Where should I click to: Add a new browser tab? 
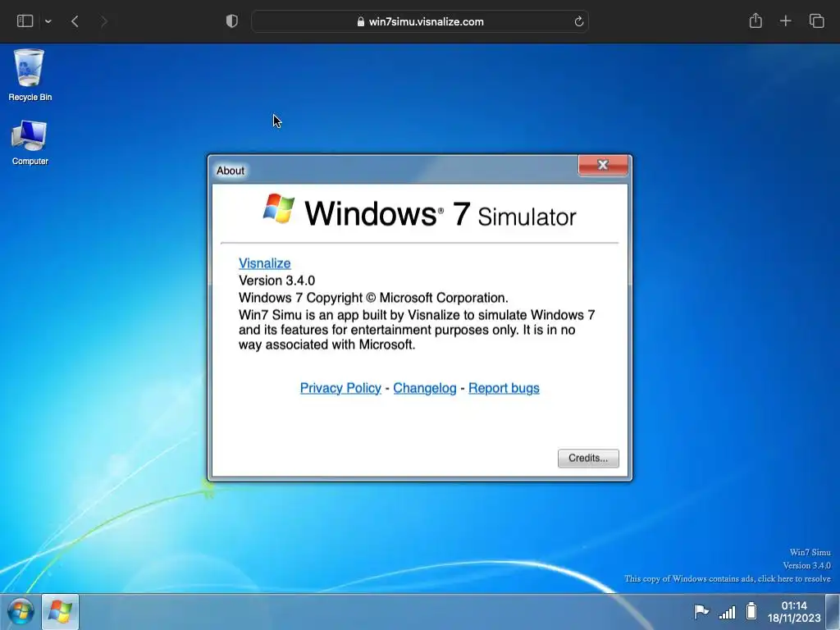[785, 21]
